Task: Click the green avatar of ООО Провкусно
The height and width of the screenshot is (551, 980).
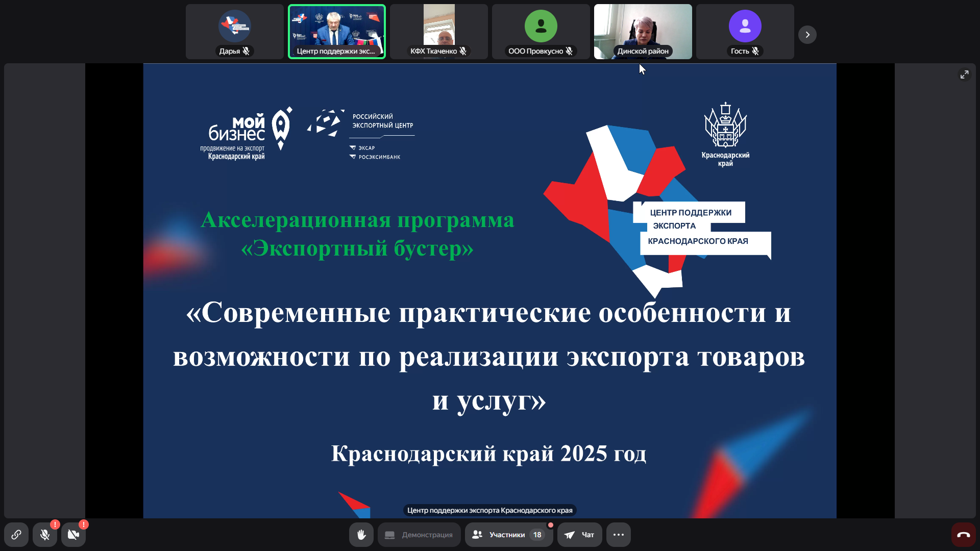Action: 541,26
